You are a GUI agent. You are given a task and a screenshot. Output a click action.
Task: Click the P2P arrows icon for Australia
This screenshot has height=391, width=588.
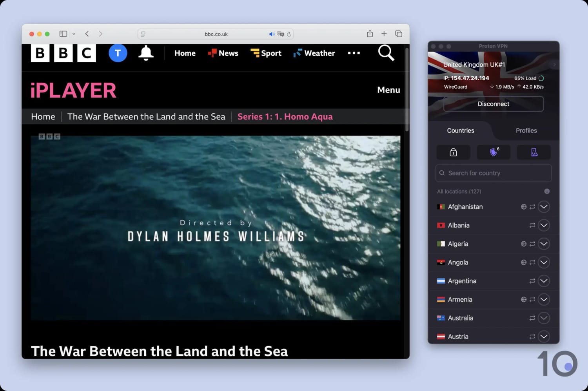click(532, 318)
